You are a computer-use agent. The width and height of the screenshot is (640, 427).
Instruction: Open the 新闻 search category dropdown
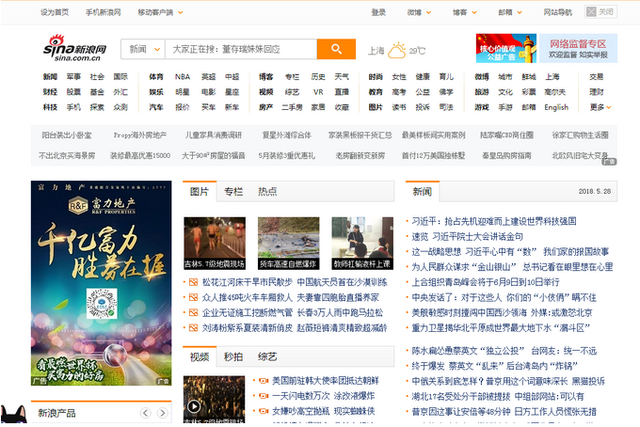pos(144,49)
